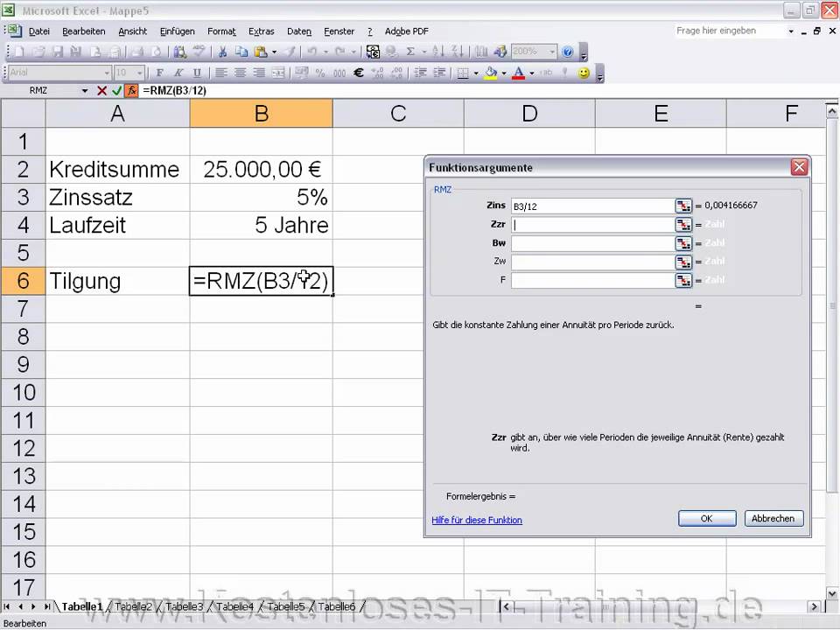Click the Save icon in toolbar

coord(58,52)
